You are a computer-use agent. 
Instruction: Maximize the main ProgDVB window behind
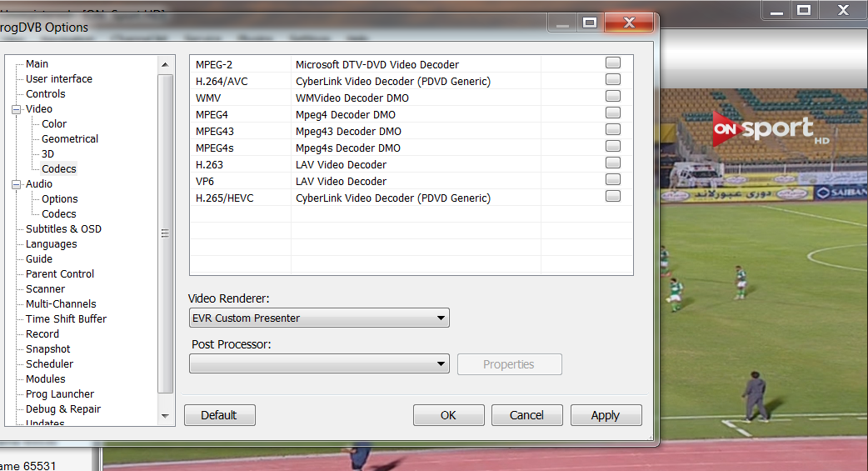(804, 10)
